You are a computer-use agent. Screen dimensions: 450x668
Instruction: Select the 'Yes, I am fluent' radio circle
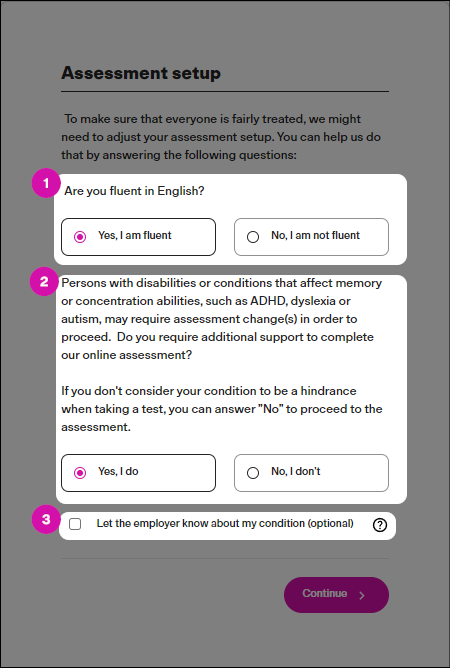click(80, 237)
